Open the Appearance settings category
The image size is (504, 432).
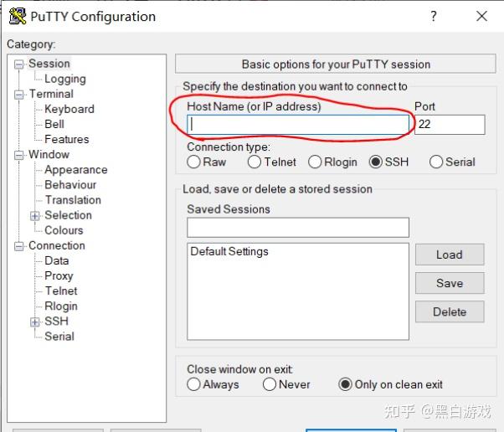[76, 169]
